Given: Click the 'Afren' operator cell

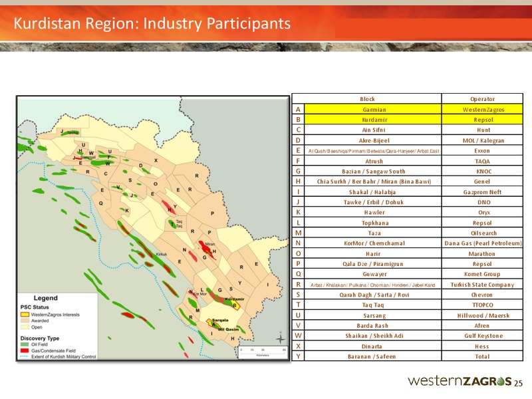Looking at the screenshot, I should point(482,325).
